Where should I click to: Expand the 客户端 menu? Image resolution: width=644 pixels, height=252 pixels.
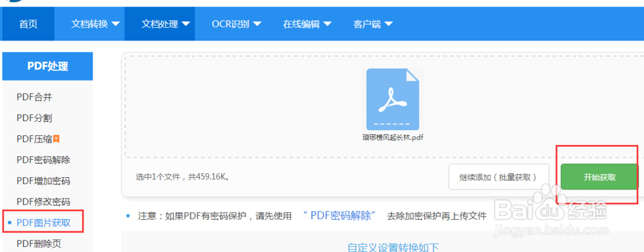tap(372, 24)
